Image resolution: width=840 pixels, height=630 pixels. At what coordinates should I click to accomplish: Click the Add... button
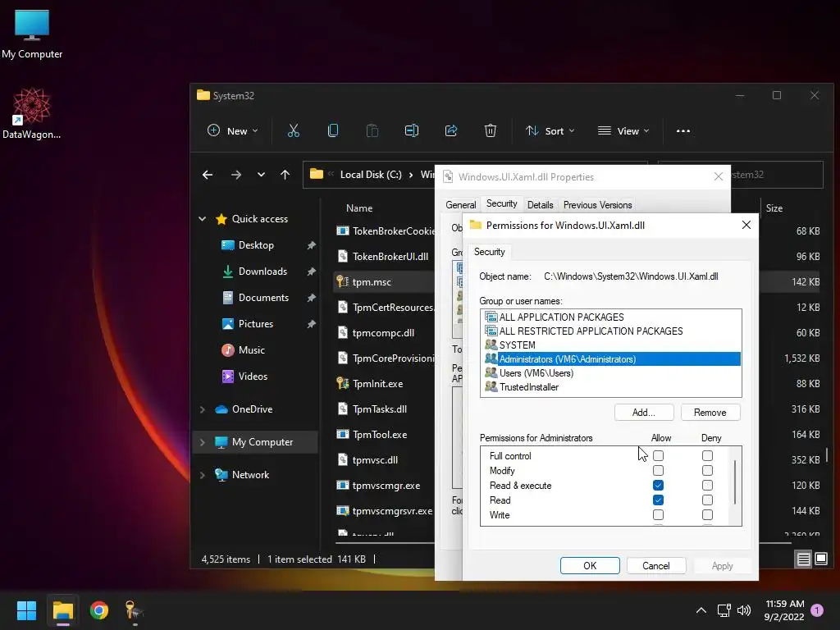(644, 413)
